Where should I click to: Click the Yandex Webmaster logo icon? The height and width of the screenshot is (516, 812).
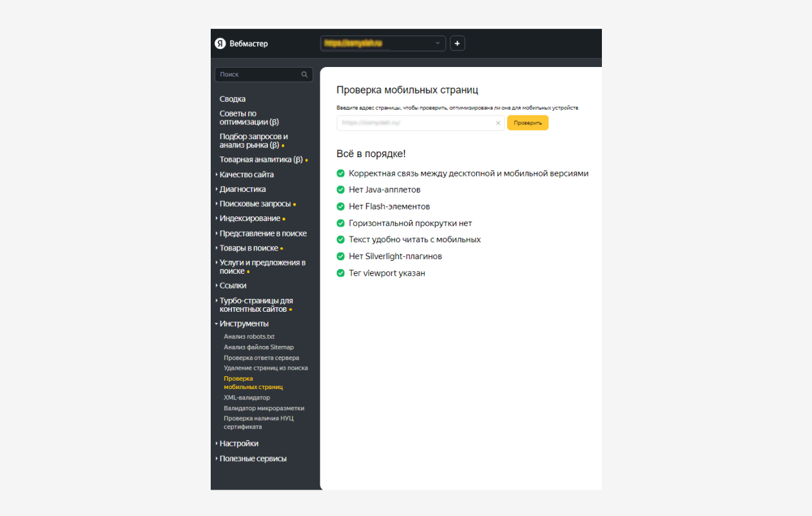[x=220, y=44]
